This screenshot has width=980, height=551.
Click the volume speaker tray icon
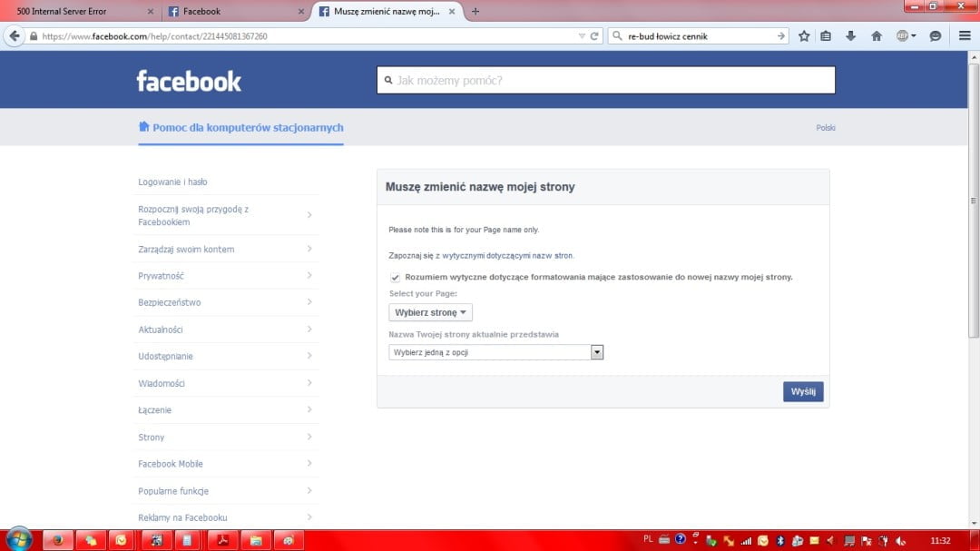tap(901, 541)
